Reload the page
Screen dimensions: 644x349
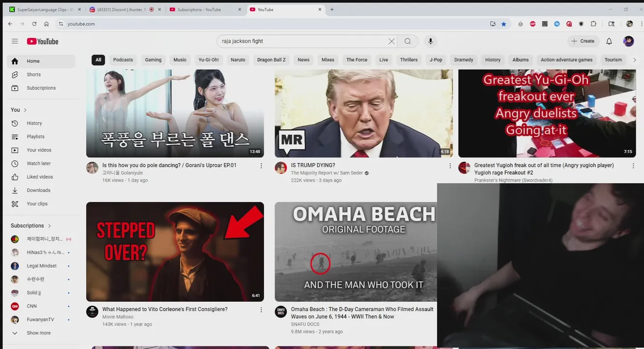click(34, 24)
